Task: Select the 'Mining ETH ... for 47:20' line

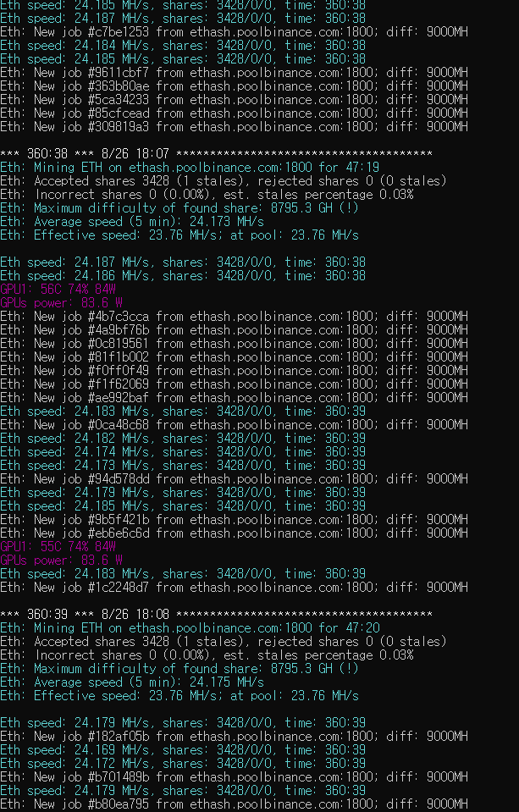Action: click(x=190, y=627)
